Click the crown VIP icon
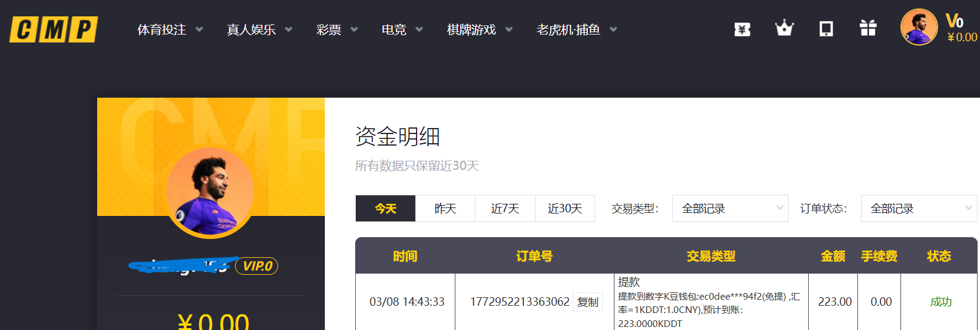980x330 pixels. (784, 29)
